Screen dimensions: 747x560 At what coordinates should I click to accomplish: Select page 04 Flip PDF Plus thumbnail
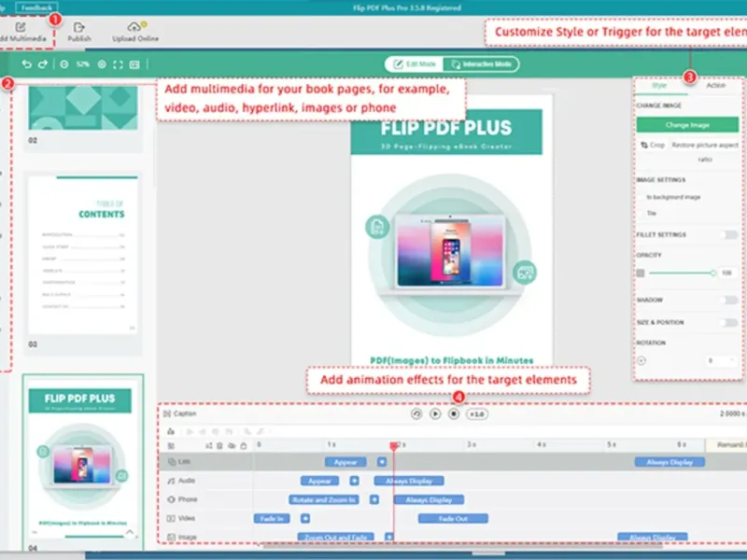pyautogui.click(x=83, y=461)
